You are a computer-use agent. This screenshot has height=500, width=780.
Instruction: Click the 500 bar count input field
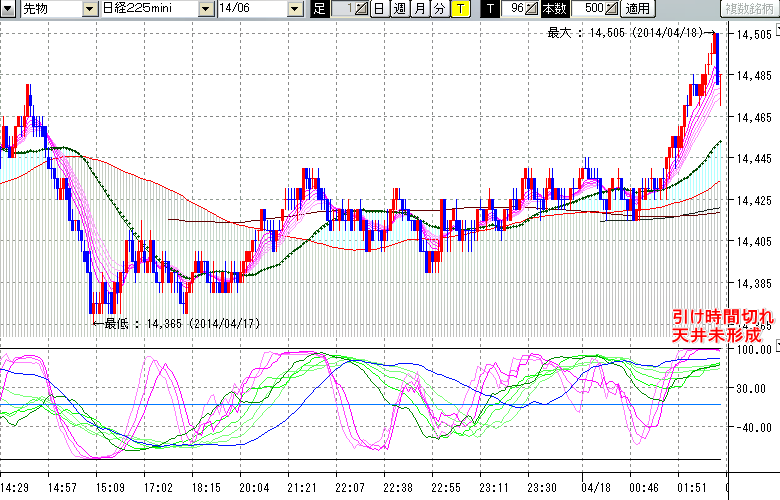click(591, 9)
